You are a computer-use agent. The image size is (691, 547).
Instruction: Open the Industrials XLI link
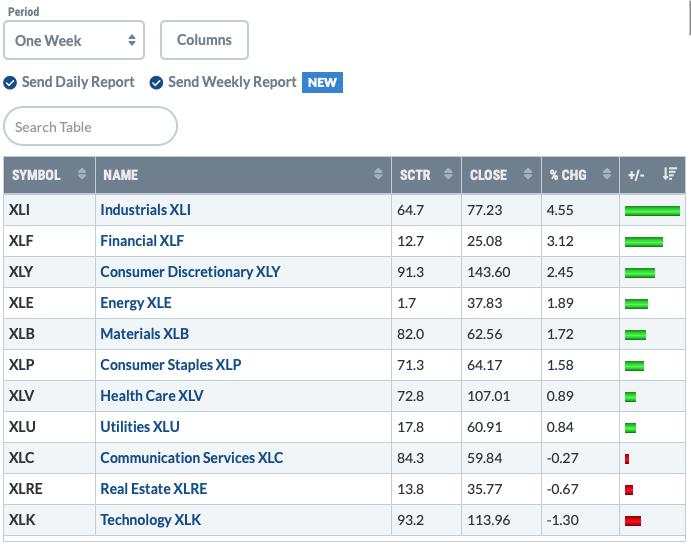[x=145, y=210]
